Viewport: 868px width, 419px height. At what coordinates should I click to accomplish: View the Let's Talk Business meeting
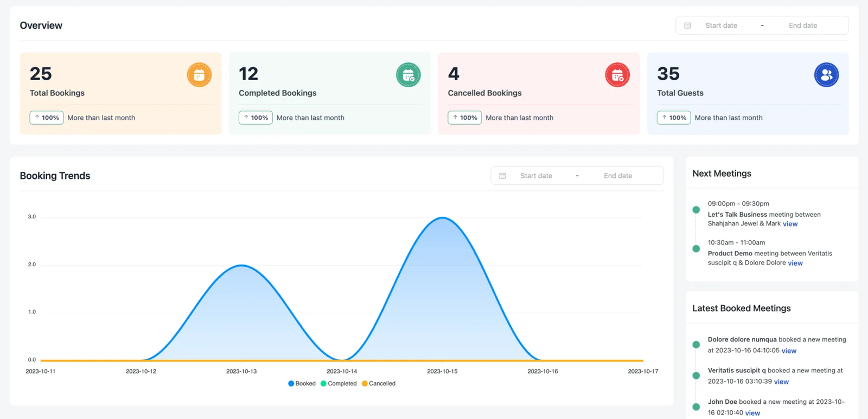(790, 224)
